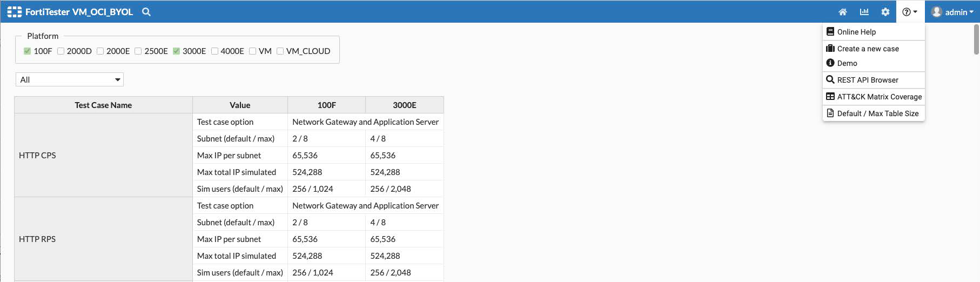The width and height of the screenshot is (980, 282).
Task: Toggle the help question-mark menu
Action: 910,12
